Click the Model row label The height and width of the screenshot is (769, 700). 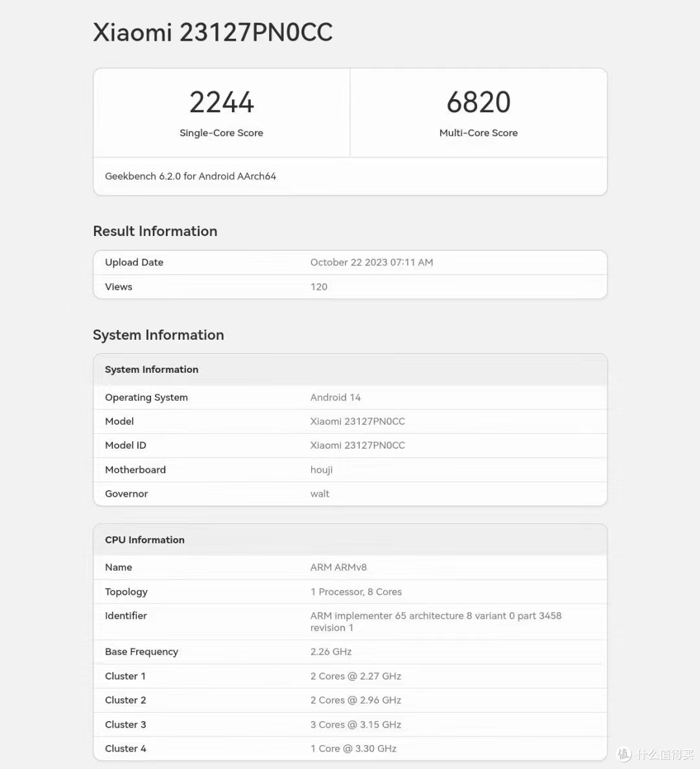pos(119,421)
